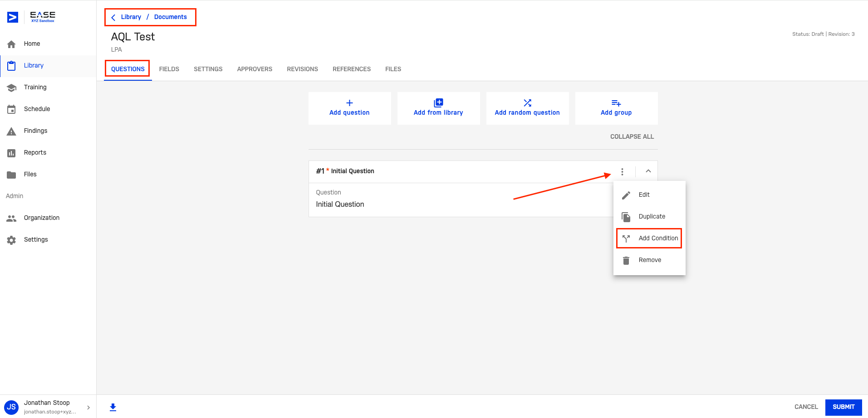The width and height of the screenshot is (868, 418).
Task: Collapse question #1 with the chevron
Action: (648, 171)
